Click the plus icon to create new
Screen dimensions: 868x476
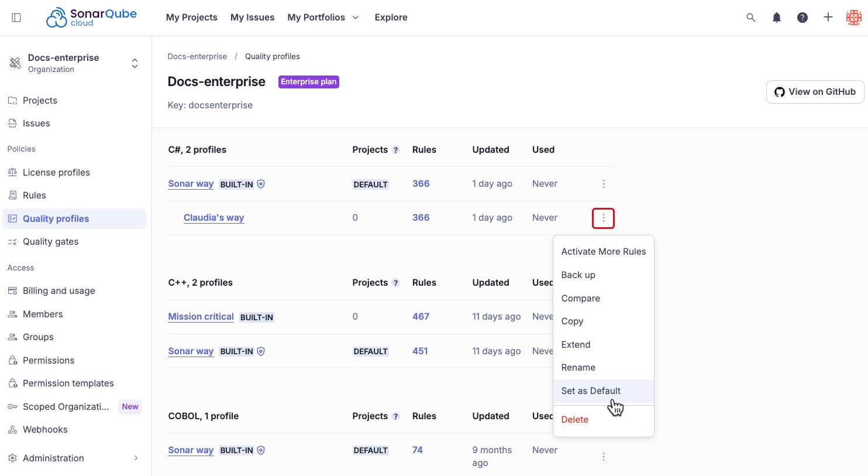828,18
